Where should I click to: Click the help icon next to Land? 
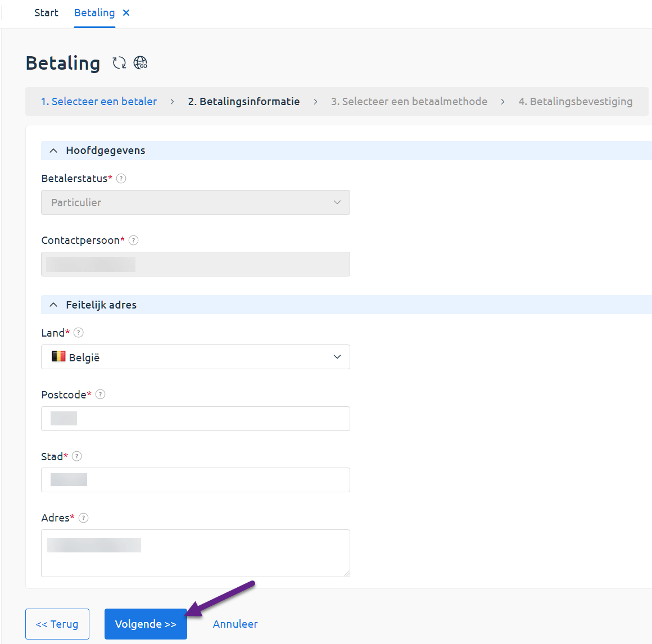click(79, 333)
